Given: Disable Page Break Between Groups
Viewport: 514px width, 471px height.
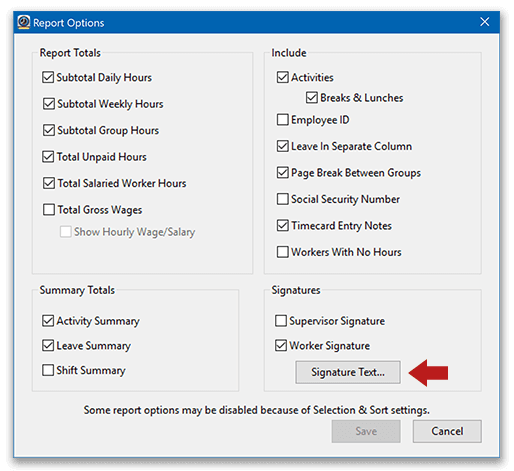Looking at the screenshot, I should tap(283, 172).
